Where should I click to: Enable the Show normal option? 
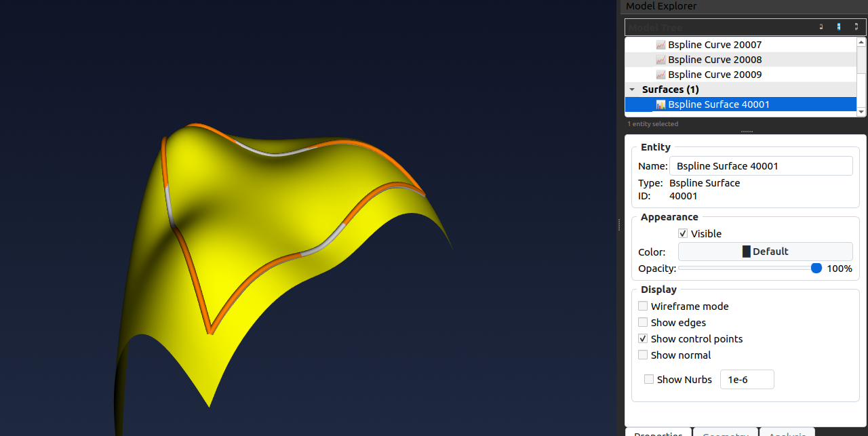[643, 355]
